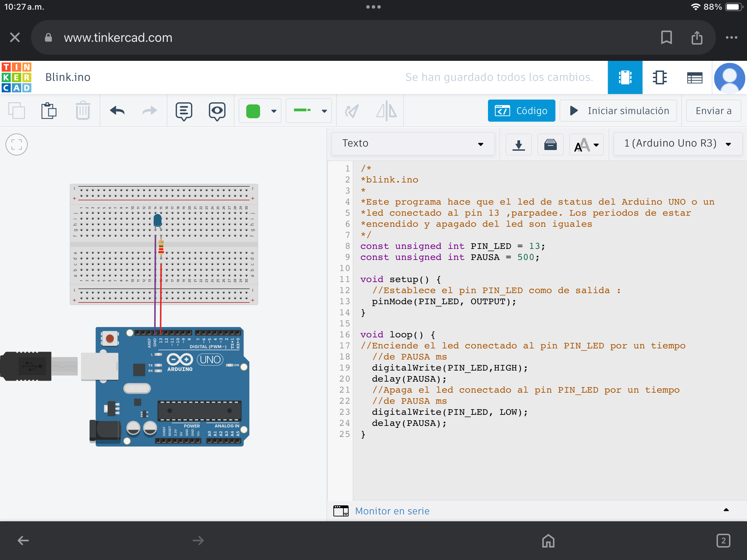Open the Arduino Uno R3 board dropdown
The width and height of the screenshot is (747, 560).
[677, 143]
